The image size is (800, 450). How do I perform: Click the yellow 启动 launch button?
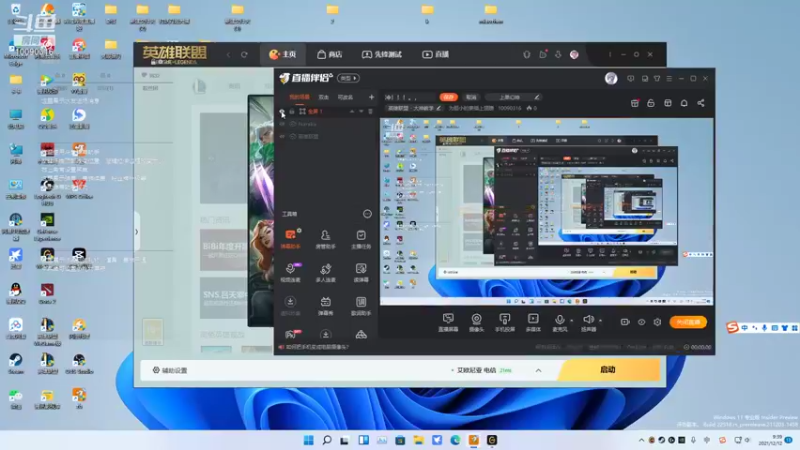coord(608,369)
